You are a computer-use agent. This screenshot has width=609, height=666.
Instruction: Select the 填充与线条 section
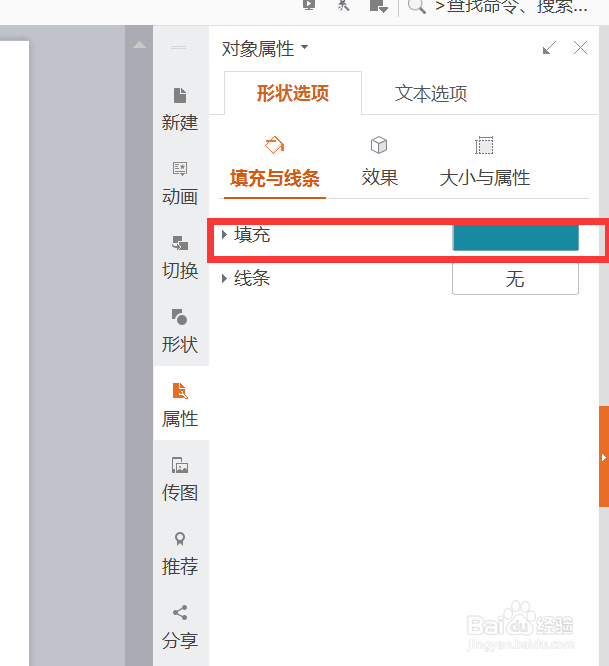[275, 166]
